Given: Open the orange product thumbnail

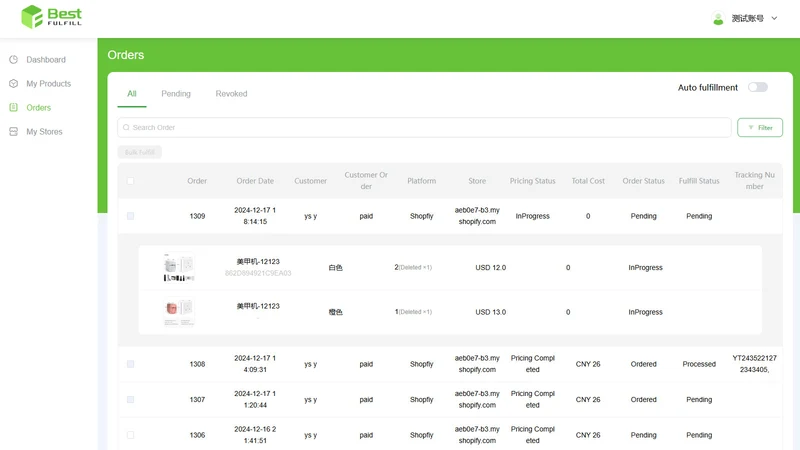Looking at the screenshot, I should [179, 312].
